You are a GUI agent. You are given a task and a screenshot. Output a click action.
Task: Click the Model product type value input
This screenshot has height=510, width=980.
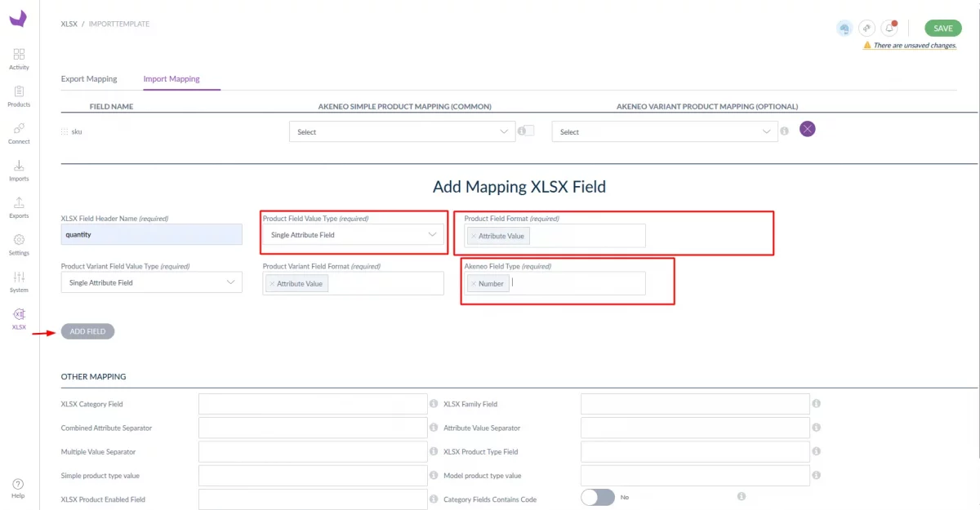click(695, 475)
